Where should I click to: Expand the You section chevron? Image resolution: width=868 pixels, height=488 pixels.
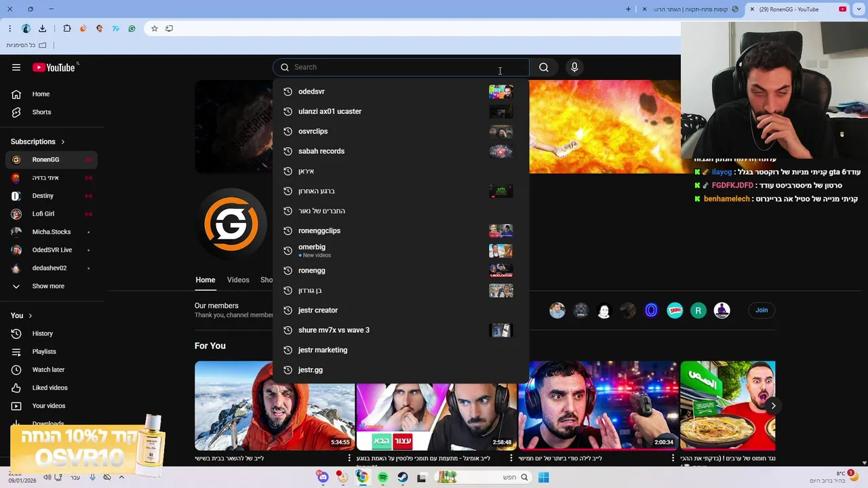[31, 316]
